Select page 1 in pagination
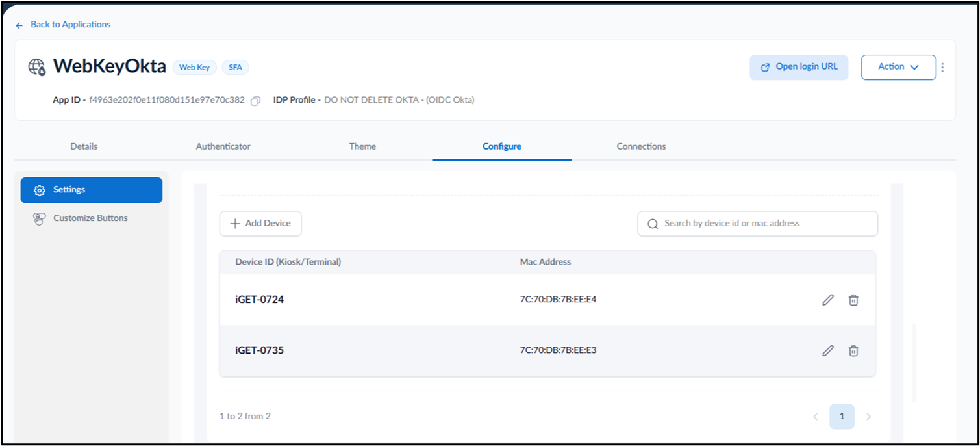This screenshot has width=980, height=446. pyautogui.click(x=842, y=417)
